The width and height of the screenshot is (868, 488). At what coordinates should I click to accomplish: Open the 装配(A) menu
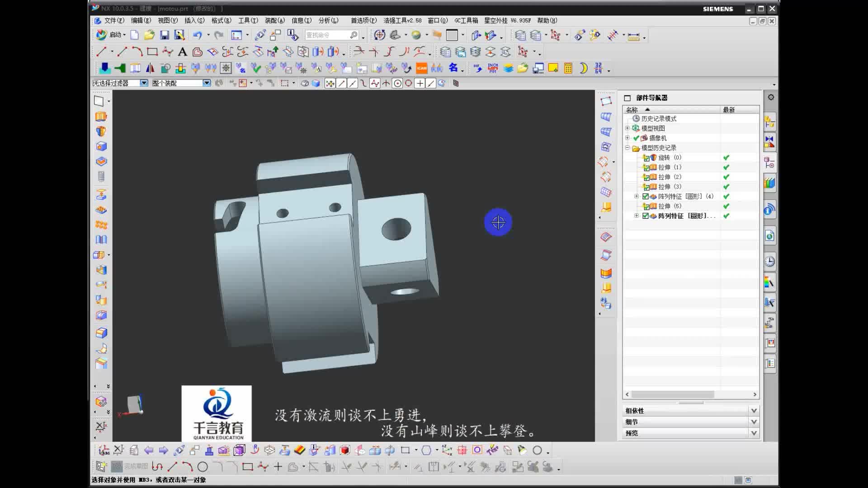pyautogui.click(x=275, y=20)
